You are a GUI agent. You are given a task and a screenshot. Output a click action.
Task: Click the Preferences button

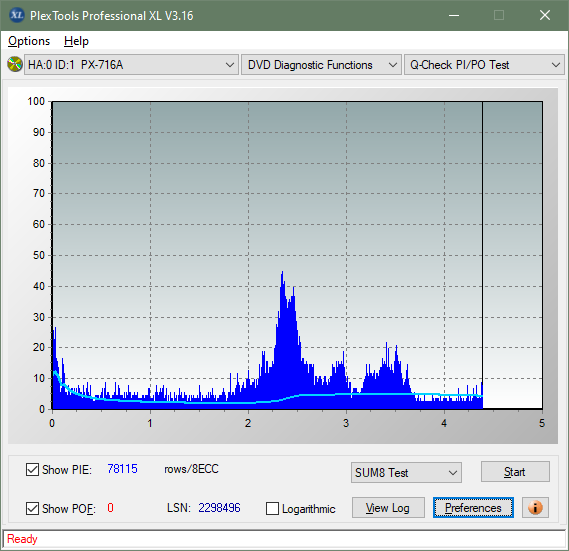click(x=473, y=507)
